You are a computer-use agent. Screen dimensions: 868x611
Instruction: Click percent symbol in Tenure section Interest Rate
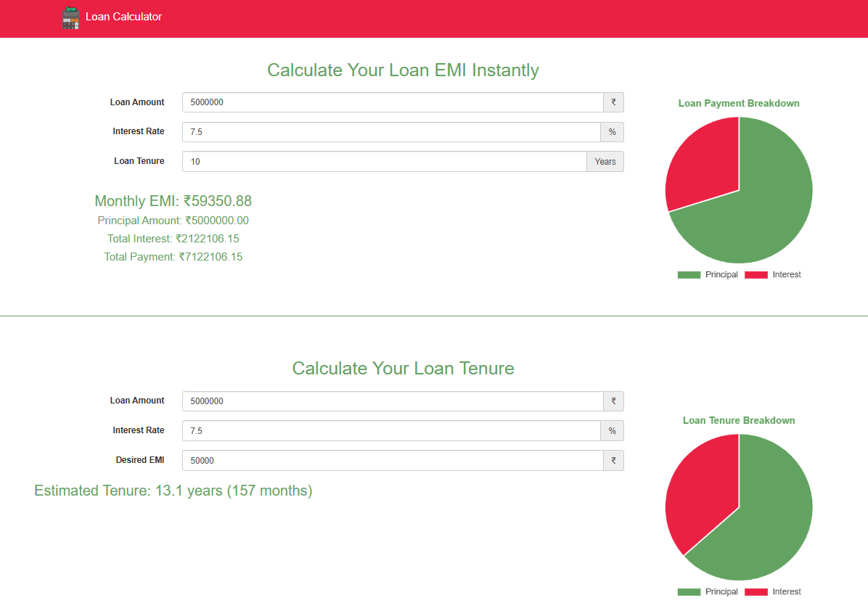pyautogui.click(x=612, y=431)
